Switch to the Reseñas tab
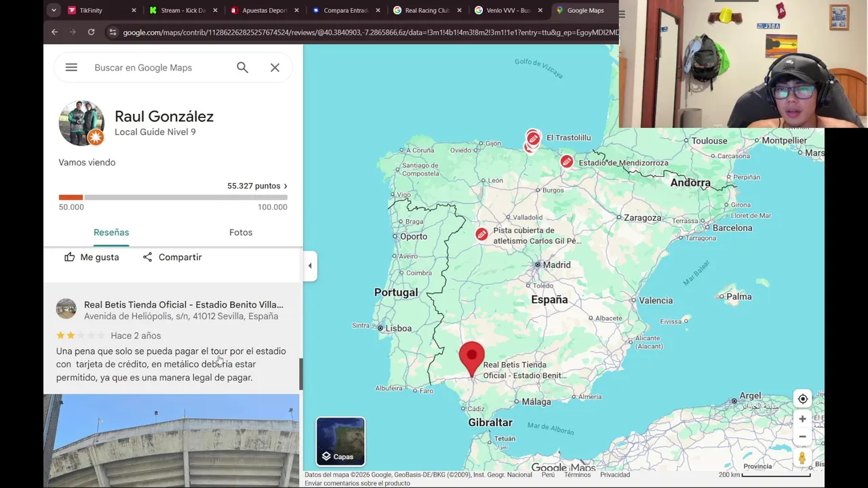868x488 pixels. click(x=111, y=232)
